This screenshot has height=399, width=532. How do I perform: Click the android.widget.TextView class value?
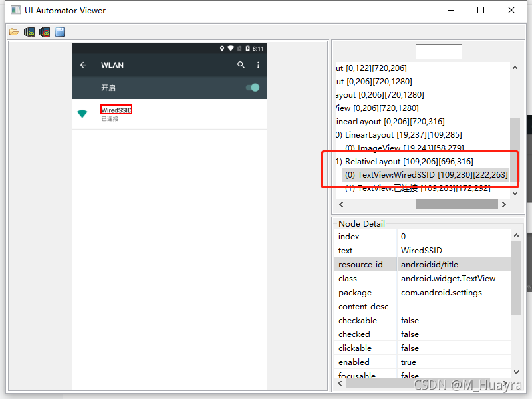(448, 278)
